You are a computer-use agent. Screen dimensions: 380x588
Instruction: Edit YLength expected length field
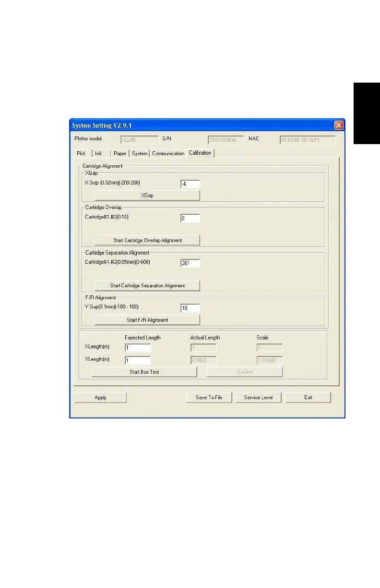[138, 360]
